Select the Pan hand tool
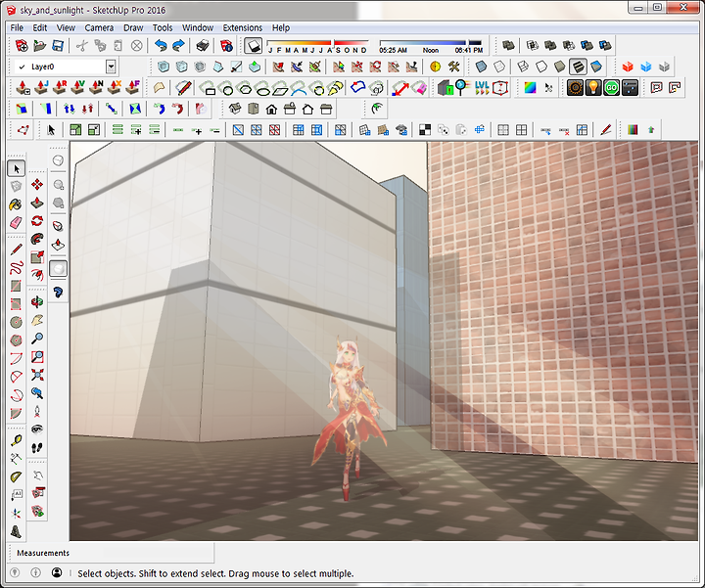705x588 pixels. [37, 320]
